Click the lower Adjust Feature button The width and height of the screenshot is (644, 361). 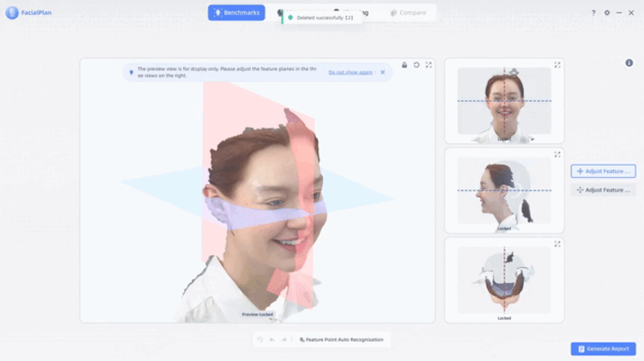point(603,190)
